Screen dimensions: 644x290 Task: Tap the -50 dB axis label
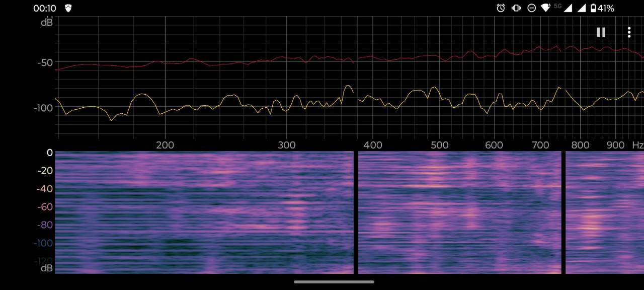(44, 63)
